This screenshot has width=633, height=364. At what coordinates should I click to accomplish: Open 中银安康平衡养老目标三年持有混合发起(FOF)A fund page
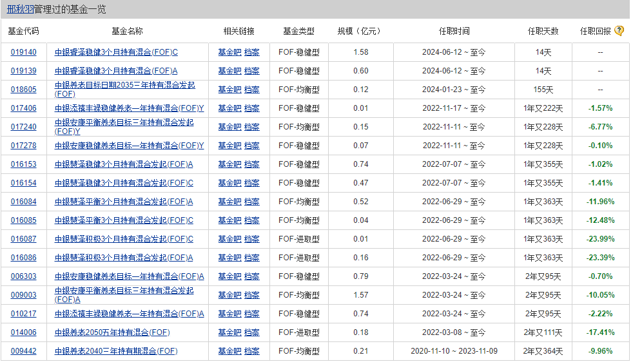click(x=124, y=295)
